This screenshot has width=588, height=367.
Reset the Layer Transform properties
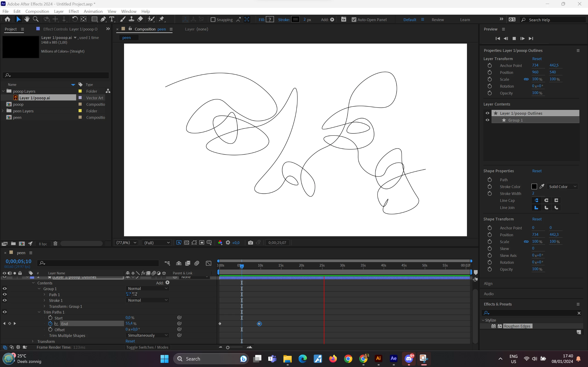537,59
